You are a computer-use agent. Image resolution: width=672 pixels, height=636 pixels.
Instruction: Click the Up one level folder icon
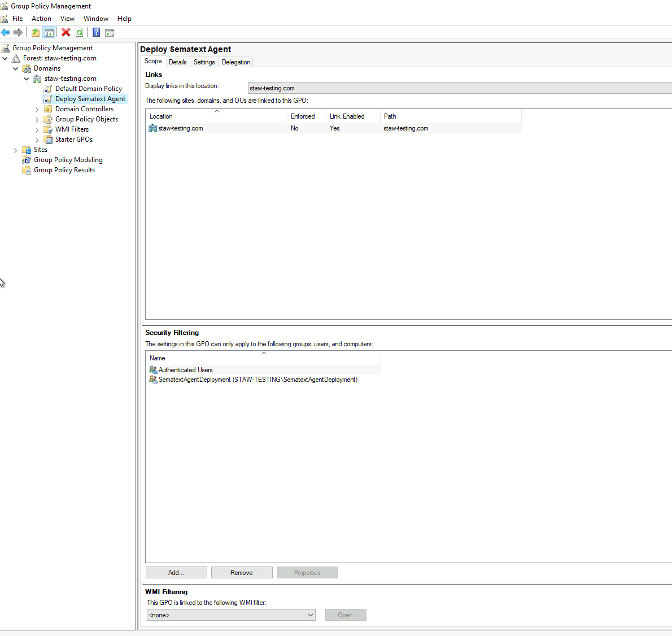tap(36, 33)
